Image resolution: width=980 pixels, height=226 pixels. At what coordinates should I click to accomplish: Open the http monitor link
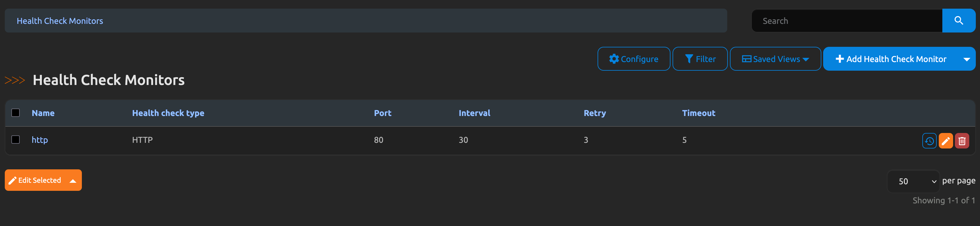[39, 140]
